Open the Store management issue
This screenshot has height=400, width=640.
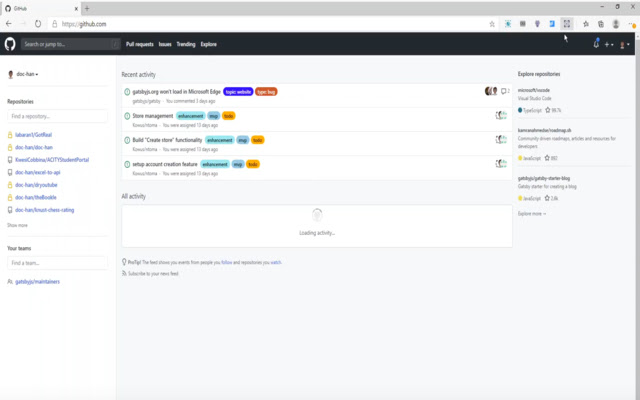tap(153, 116)
